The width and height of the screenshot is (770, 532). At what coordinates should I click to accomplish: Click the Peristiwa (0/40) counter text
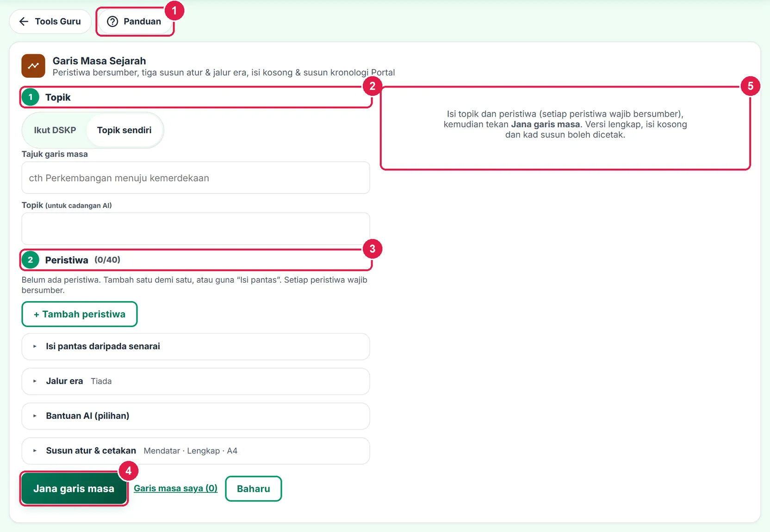[x=107, y=260]
